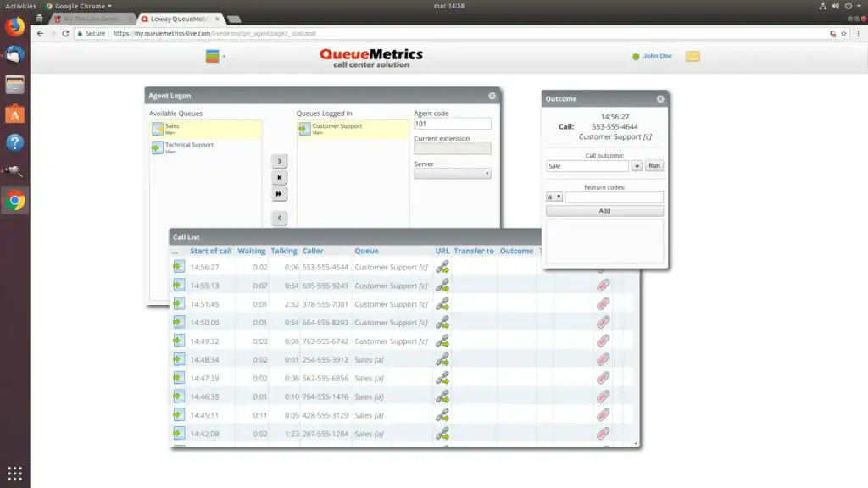The image size is (868, 488).
Task: Sort call list by Caller column
Action: tap(313, 251)
